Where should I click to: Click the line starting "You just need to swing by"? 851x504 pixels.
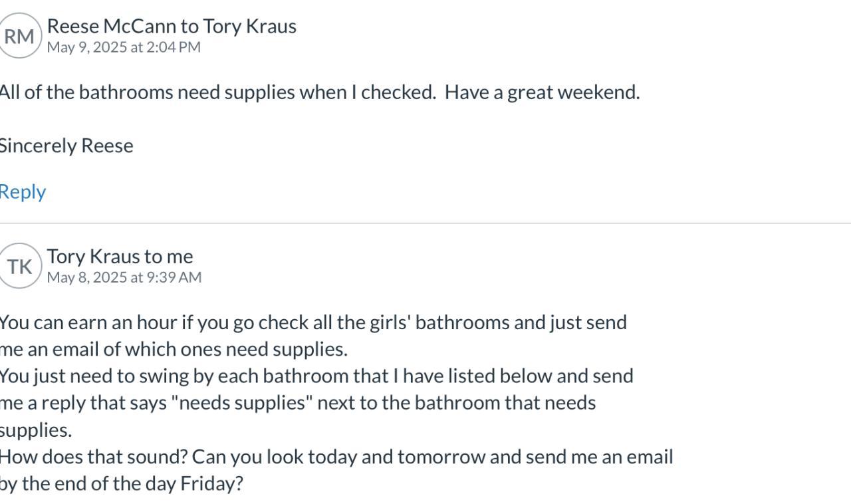pos(316,376)
